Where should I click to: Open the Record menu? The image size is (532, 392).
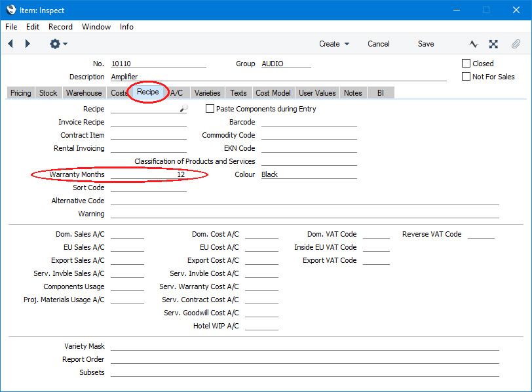60,27
